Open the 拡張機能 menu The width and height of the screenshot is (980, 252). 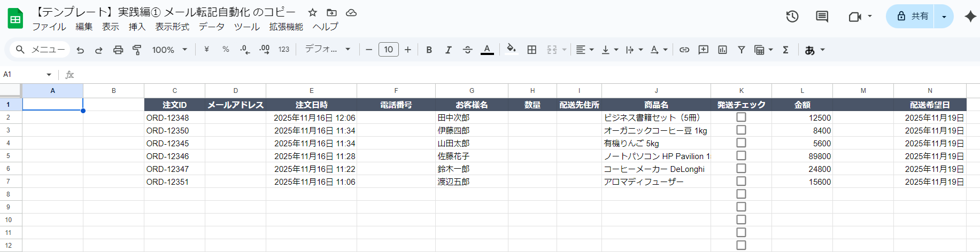point(286,27)
